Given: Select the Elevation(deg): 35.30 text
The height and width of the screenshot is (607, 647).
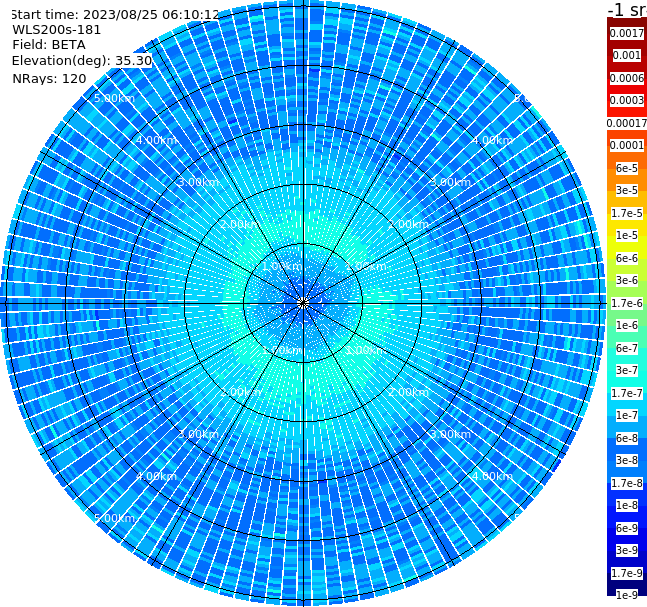Looking at the screenshot, I should pyautogui.click(x=82, y=61).
